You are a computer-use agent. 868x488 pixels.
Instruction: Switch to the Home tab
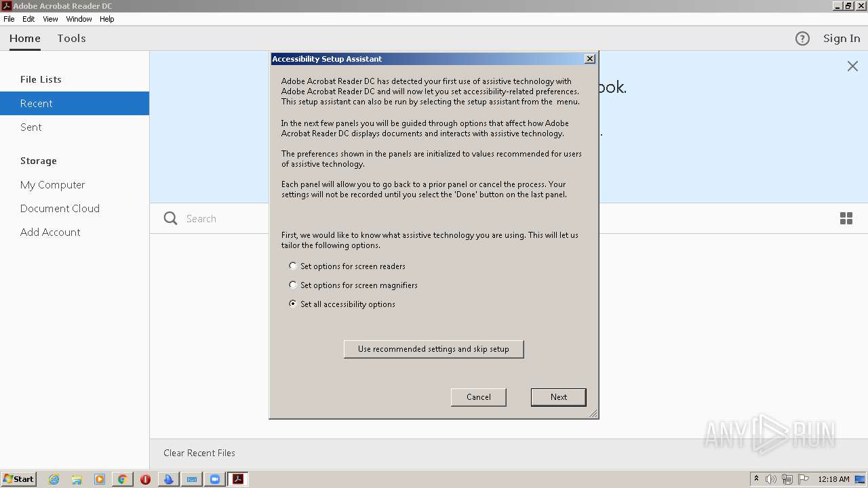pyautogui.click(x=25, y=39)
